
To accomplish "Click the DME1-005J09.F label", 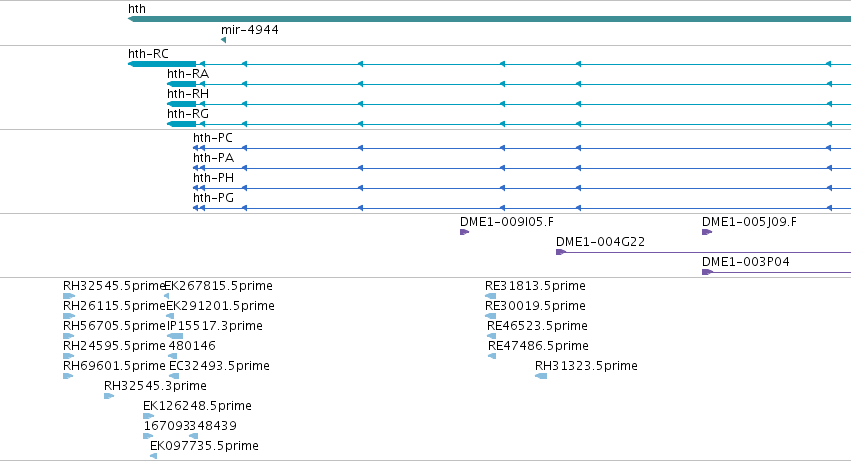I will tap(750, 222).
